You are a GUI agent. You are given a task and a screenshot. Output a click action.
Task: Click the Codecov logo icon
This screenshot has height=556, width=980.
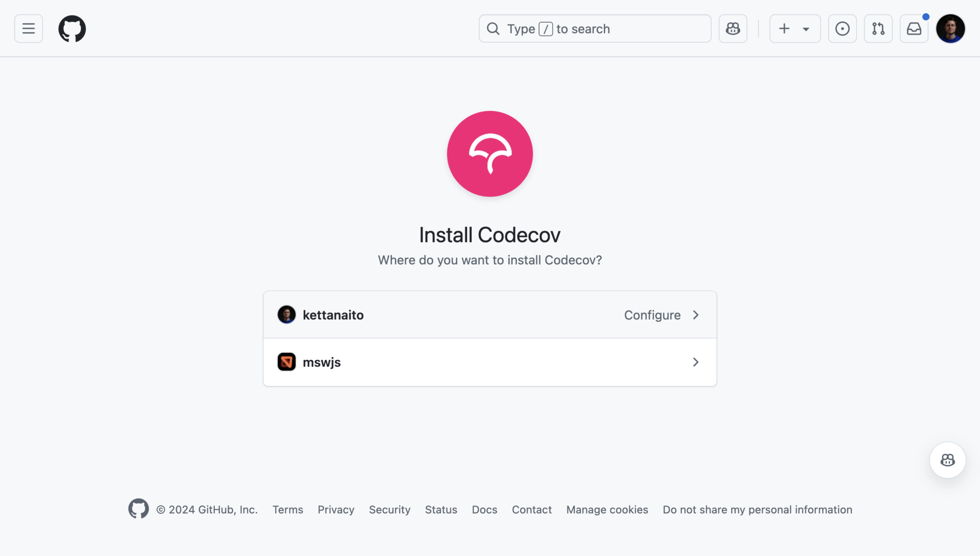[490, 154]
